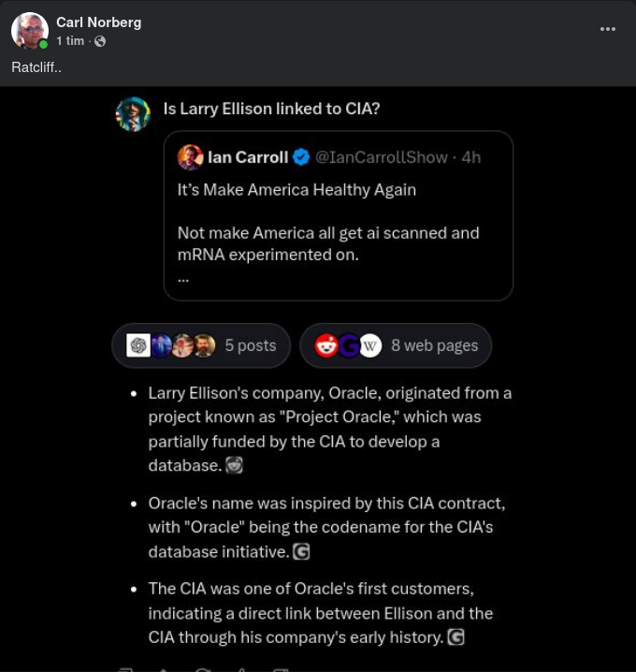636x672 pixels.
Task: Open Carl Norberg's profile name link
Action: 98,22
